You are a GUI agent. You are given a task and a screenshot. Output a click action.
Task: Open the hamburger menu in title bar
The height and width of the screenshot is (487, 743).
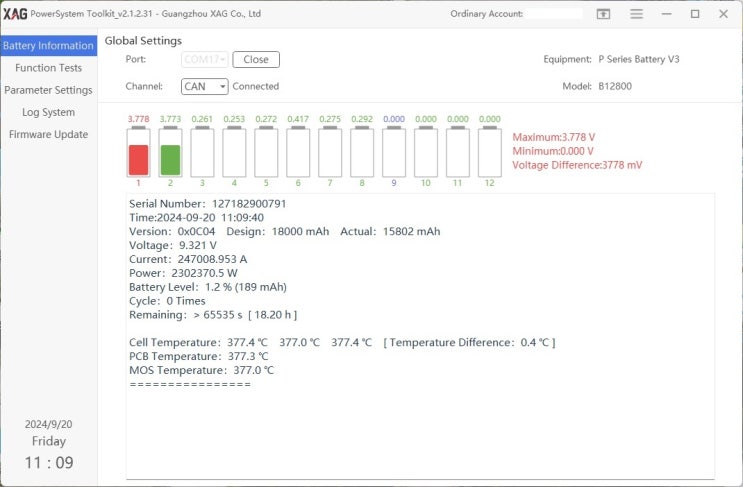(636, 14)
